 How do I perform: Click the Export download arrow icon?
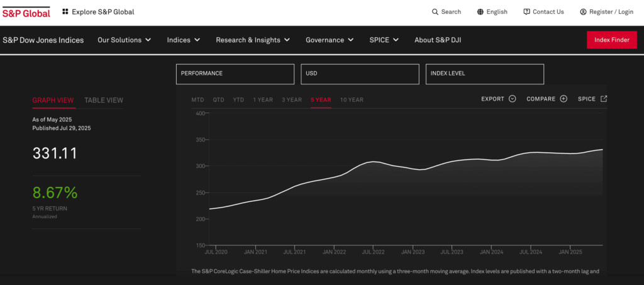tap(512, 99)
